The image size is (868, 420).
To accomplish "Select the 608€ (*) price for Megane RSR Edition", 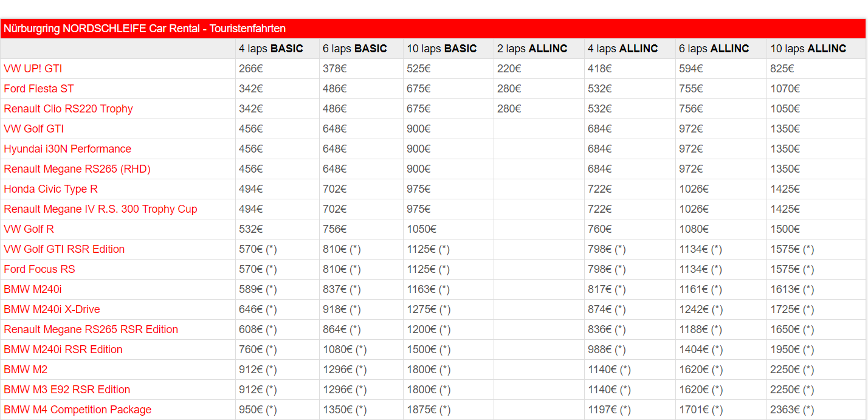I will pyautogui.click(x=258, y=329).
